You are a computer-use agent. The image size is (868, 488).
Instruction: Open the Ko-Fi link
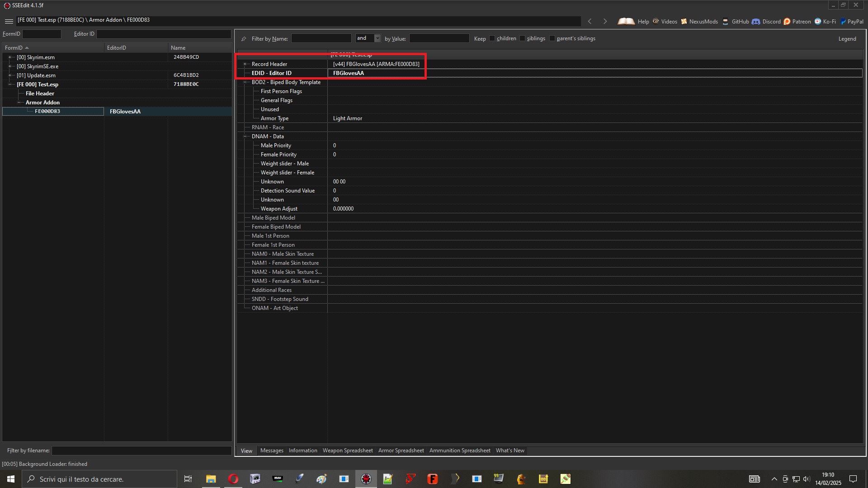coord(825,21)
